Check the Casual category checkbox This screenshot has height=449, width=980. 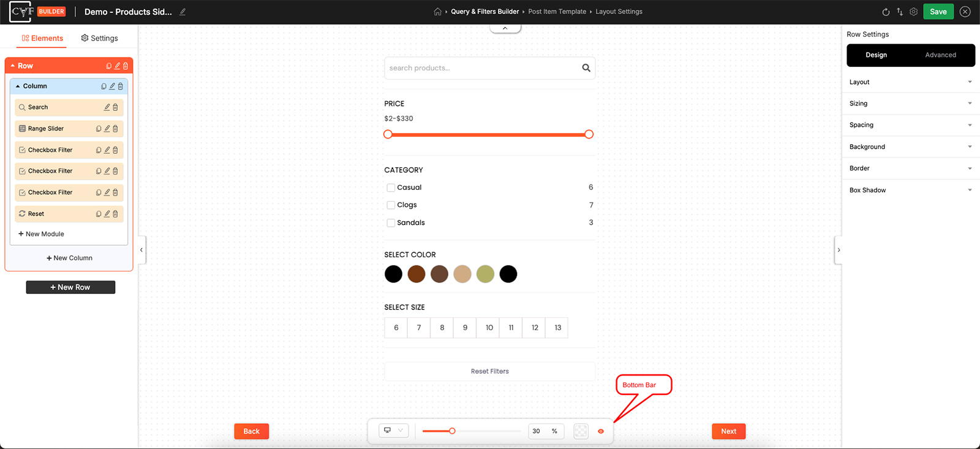coord(391,187)
